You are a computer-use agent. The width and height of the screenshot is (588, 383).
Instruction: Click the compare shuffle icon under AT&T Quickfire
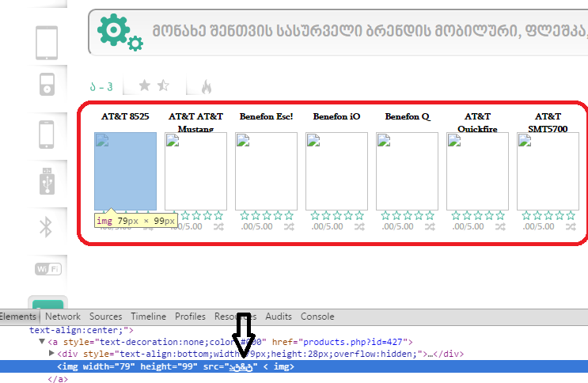(x=500, y=226)
